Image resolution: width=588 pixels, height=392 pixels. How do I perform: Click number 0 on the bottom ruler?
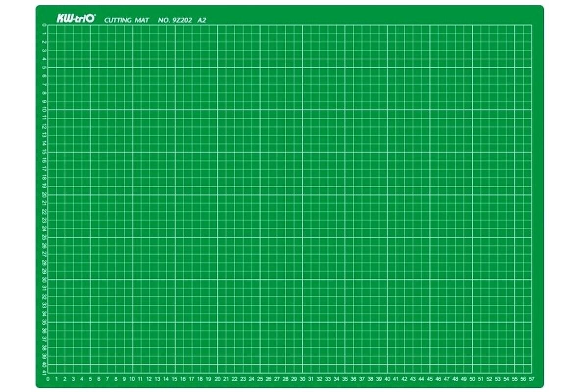click(48, 379)
